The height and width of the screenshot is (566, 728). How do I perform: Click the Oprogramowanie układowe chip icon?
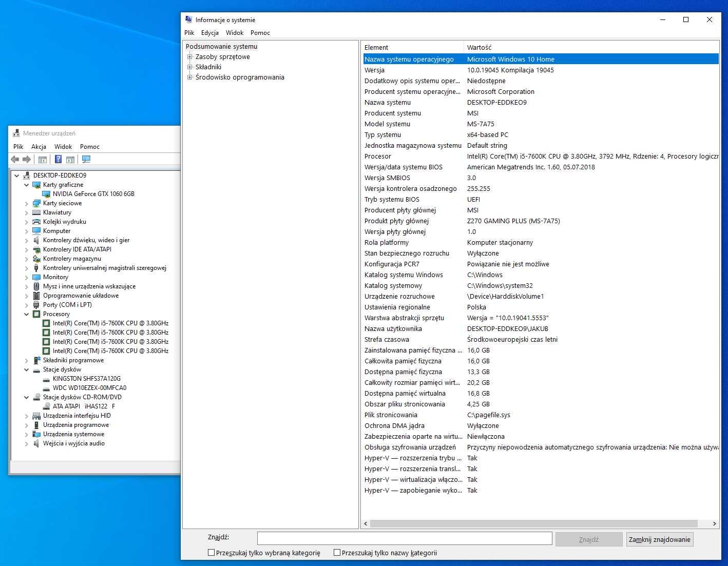coord(36,296)
